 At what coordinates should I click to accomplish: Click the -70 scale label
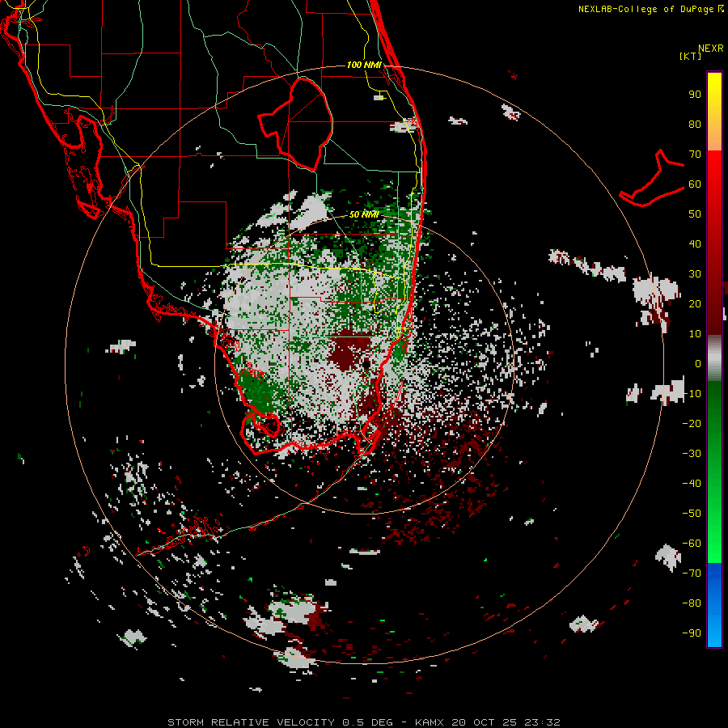[692, 573]
